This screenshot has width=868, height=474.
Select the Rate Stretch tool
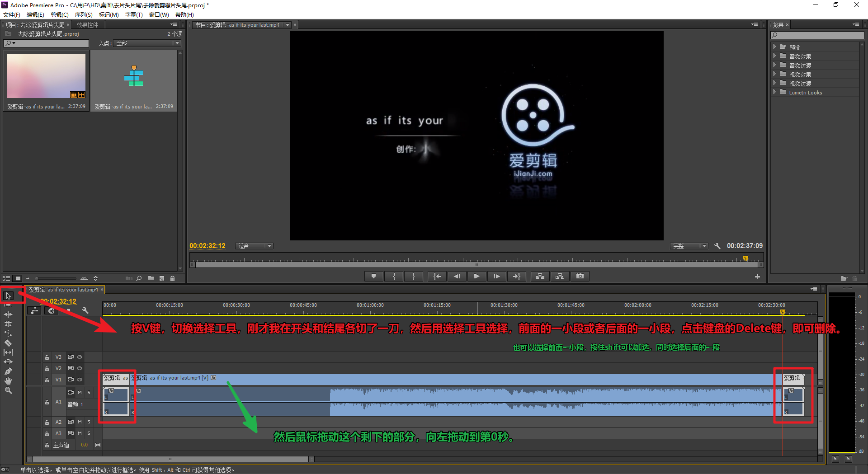tap(8, 333)
